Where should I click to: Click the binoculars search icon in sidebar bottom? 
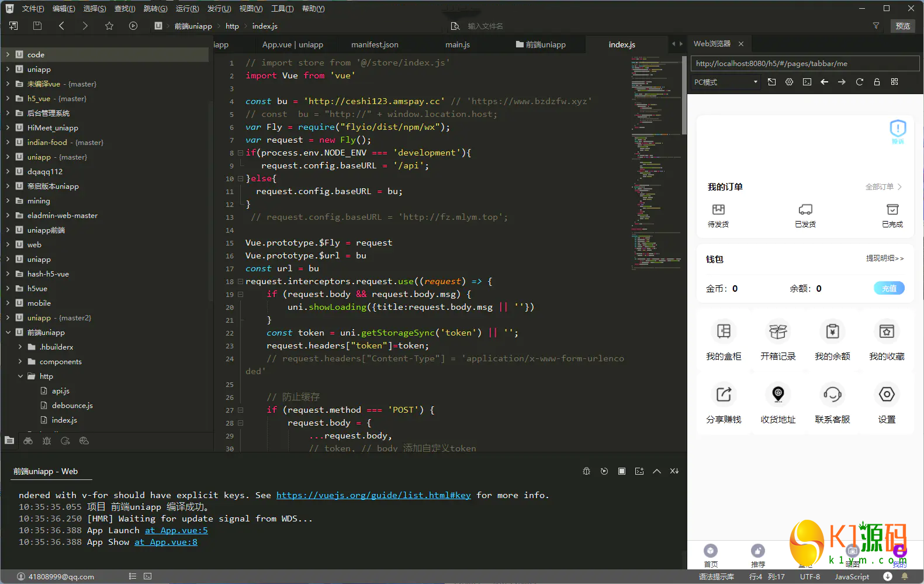pyautogui.click(x=28, y=441)
